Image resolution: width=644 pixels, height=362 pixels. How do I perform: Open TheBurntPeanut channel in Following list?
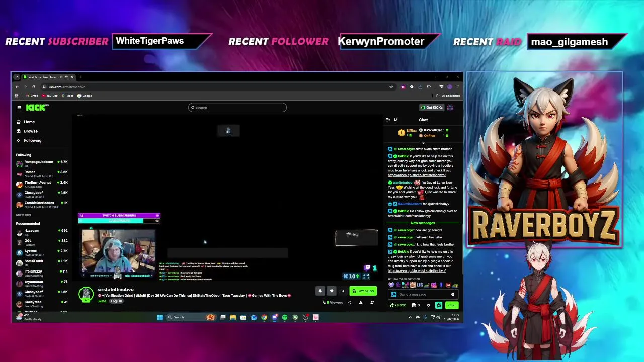(42, 184)
